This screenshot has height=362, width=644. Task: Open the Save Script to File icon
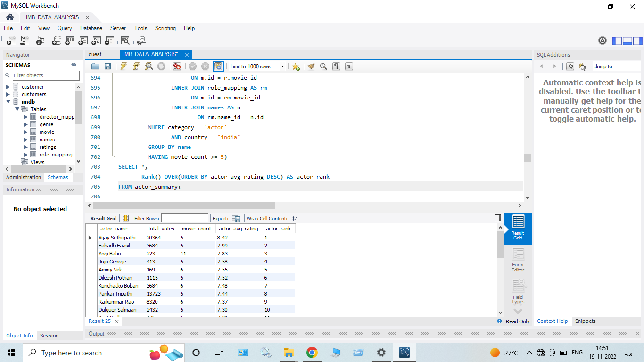107,66
